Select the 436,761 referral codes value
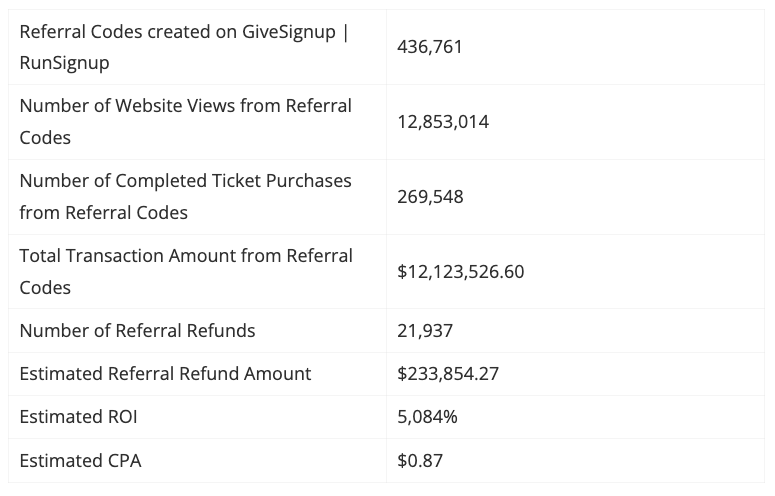The width and height of the screenshot is (775, 496). (430, 47)
